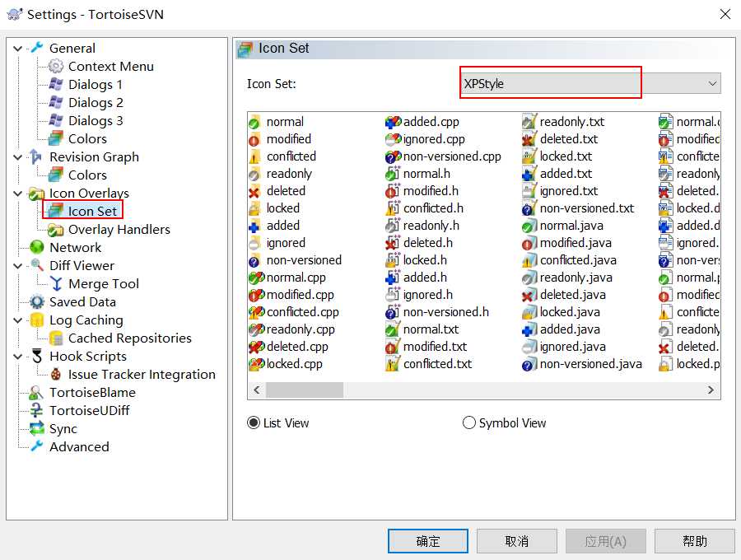
Task: Click the red X deleted overlay icon
Action: [x=254, y=191]
